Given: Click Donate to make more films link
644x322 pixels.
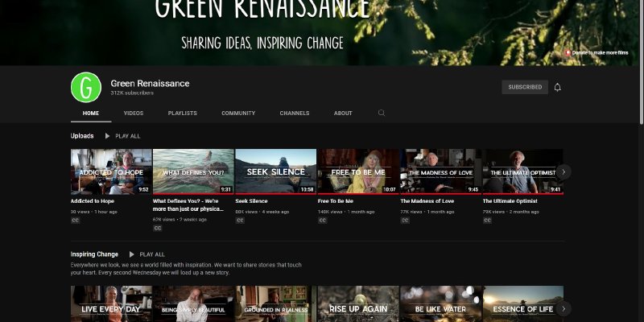Looking at the screenshot, I should point(599,52).
